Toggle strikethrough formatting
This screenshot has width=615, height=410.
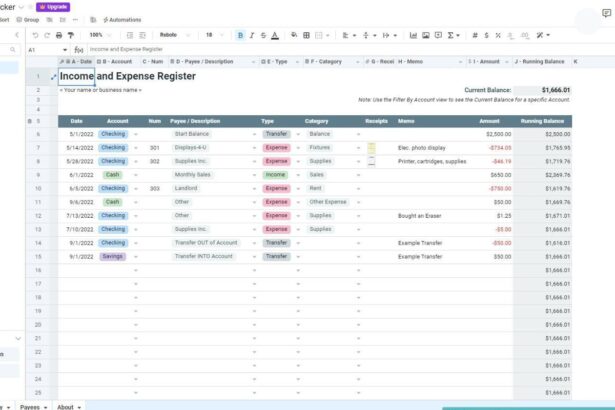(x=263, y=35)
